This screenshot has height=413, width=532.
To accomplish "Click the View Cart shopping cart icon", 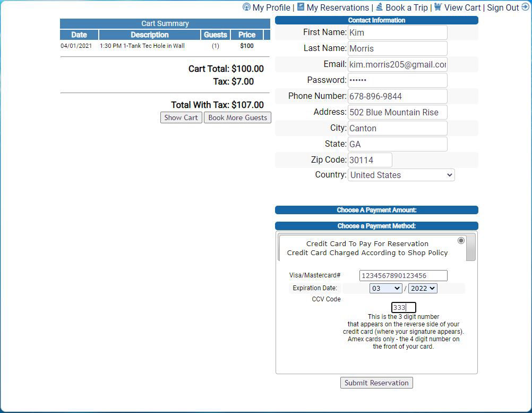I will [x=438, y=7].
